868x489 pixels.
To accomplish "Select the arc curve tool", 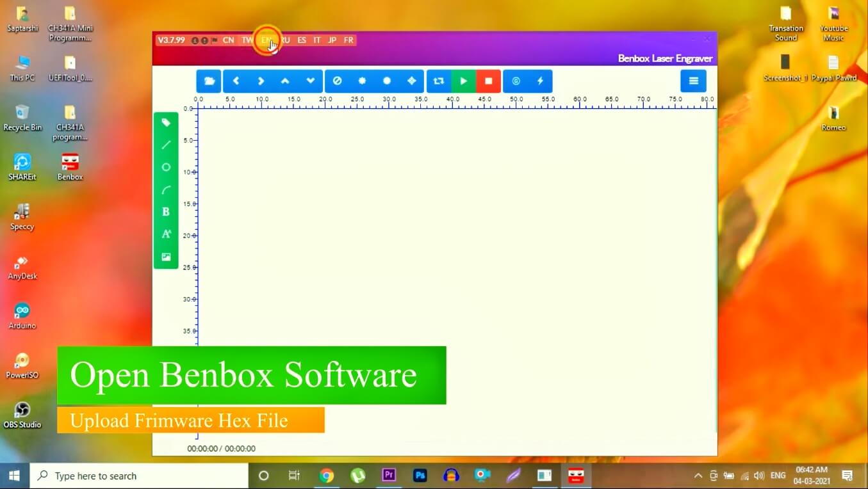I will tap(166, 189).
